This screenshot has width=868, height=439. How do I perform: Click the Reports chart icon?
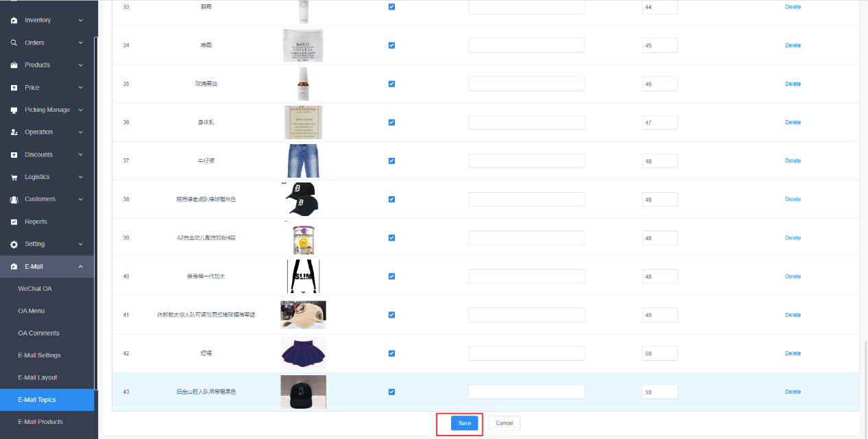pyautogui.click(x=14, y=222)
